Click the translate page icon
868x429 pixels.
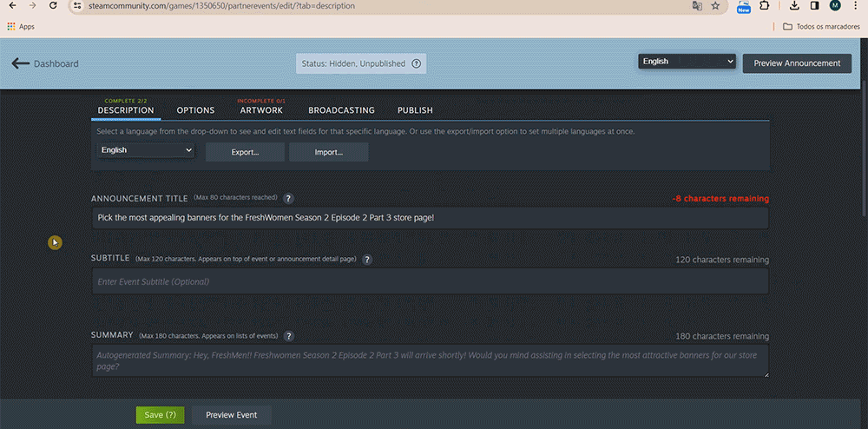tap(697, 5)
